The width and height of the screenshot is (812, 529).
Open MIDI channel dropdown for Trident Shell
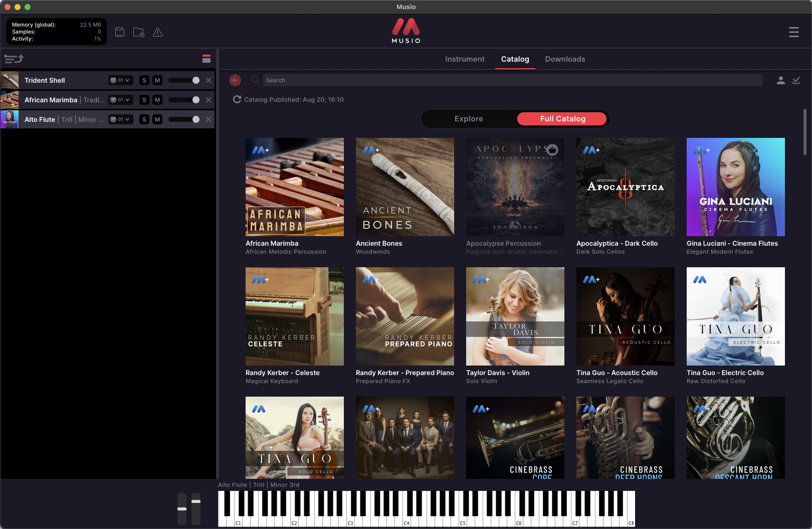click(x=120, y=80)
